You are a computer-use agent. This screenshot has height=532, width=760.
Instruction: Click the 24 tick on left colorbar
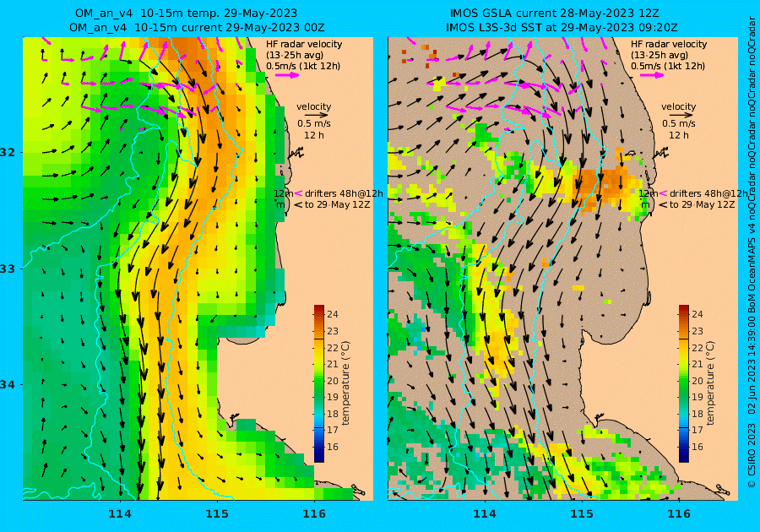[x=333, y=314]
